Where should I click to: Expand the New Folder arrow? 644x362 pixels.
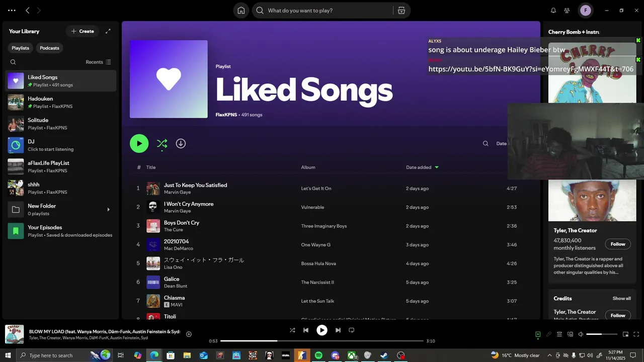[108, 210]
